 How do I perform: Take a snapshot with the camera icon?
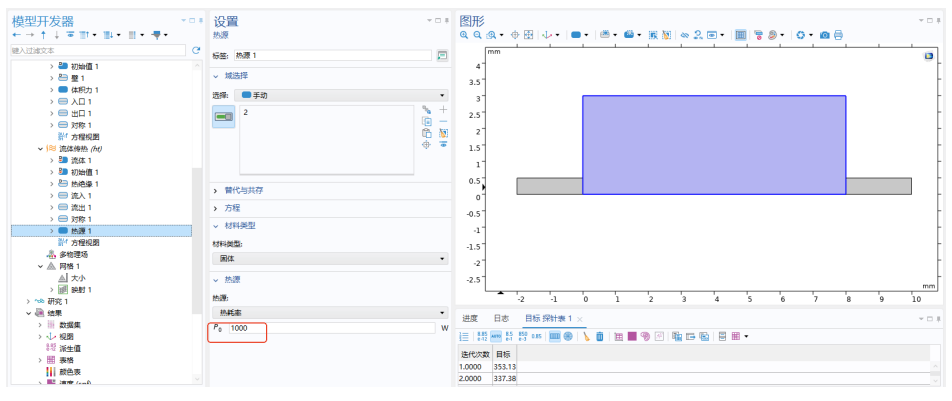pos(824,35)
